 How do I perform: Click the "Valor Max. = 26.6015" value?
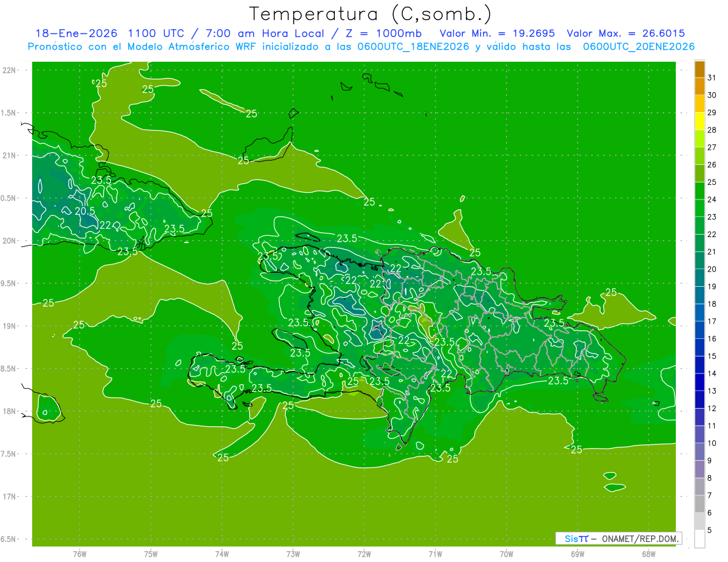(626, 33)
